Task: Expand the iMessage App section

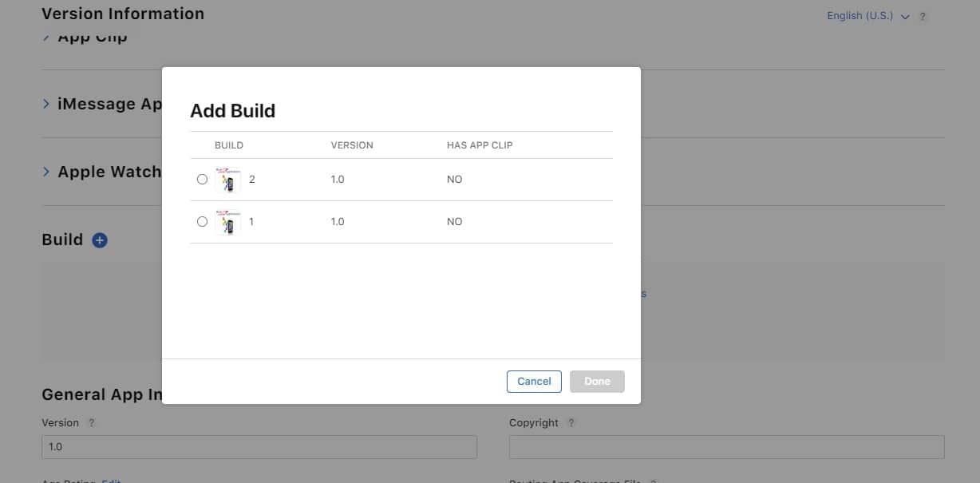Action: 46,104
